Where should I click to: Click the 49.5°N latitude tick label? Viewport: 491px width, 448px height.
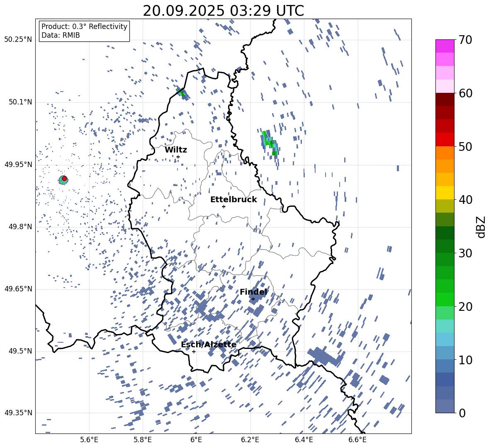20,351
